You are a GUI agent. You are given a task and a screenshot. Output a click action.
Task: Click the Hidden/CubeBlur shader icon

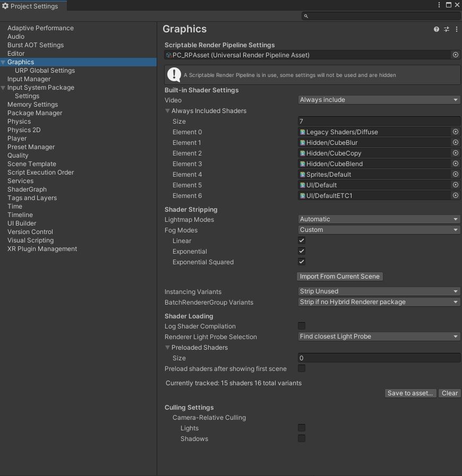[303, 143]
